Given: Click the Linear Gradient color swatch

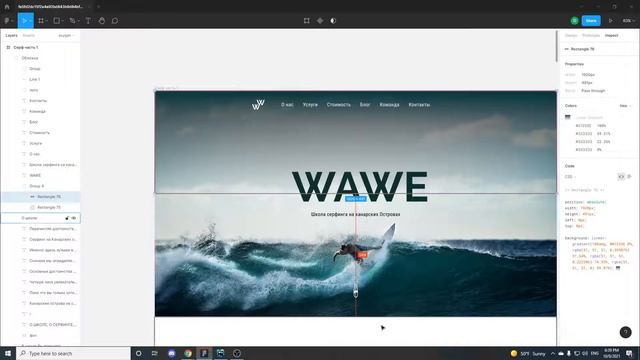Looking at the screenshot, I should [567, 117].
